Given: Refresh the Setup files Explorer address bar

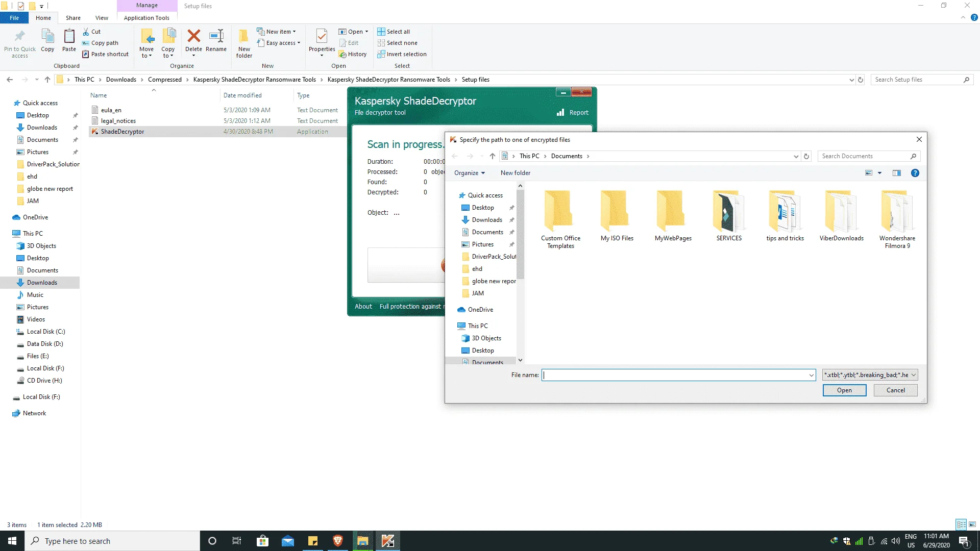Looking at the screenshot, I should pos(861,80).
